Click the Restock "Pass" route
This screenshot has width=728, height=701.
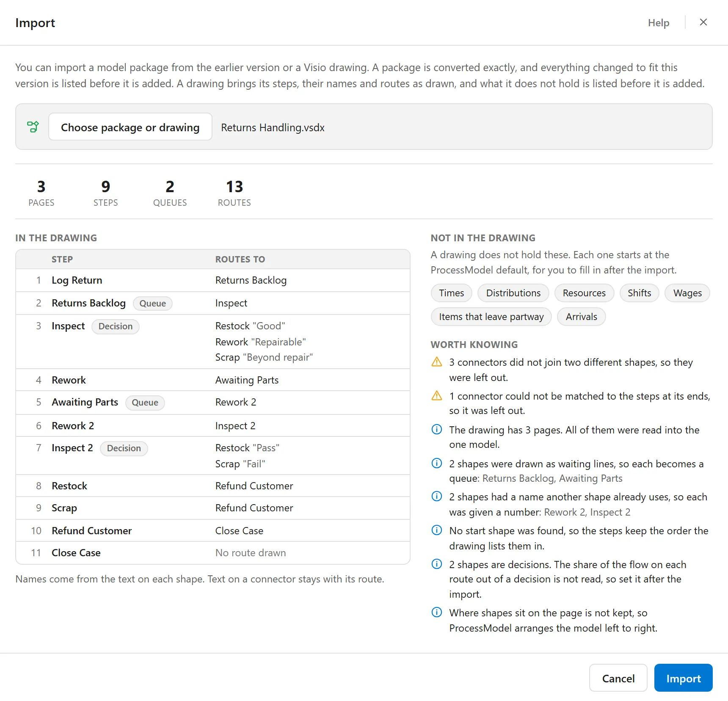point(247,448)
